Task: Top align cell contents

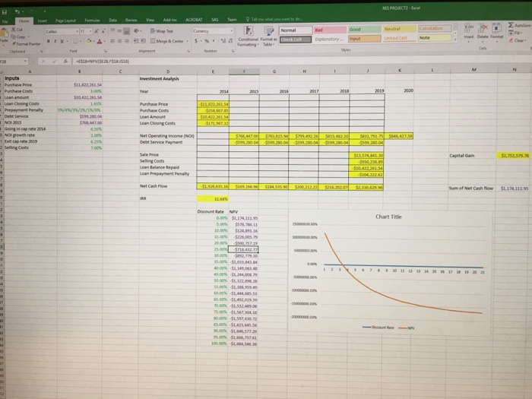Action: pos(112,31)
